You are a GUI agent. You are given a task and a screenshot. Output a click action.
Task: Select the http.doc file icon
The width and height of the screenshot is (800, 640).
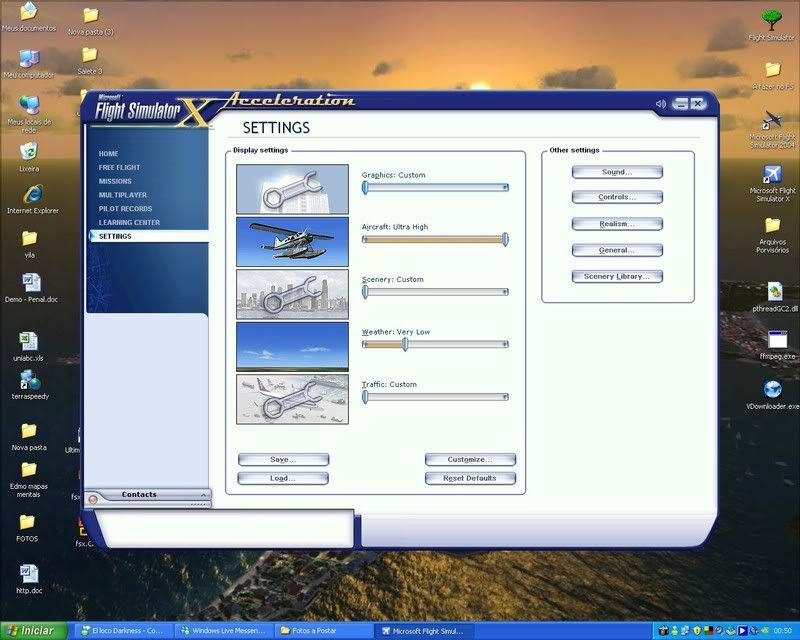click(29, 574)
